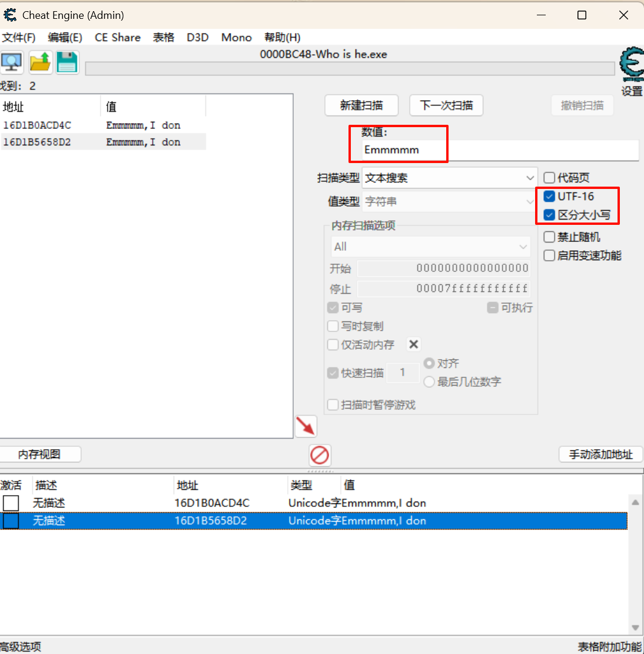
Task: Click the 数值 input field containing Emmmmm
Action: click(500, 150)
